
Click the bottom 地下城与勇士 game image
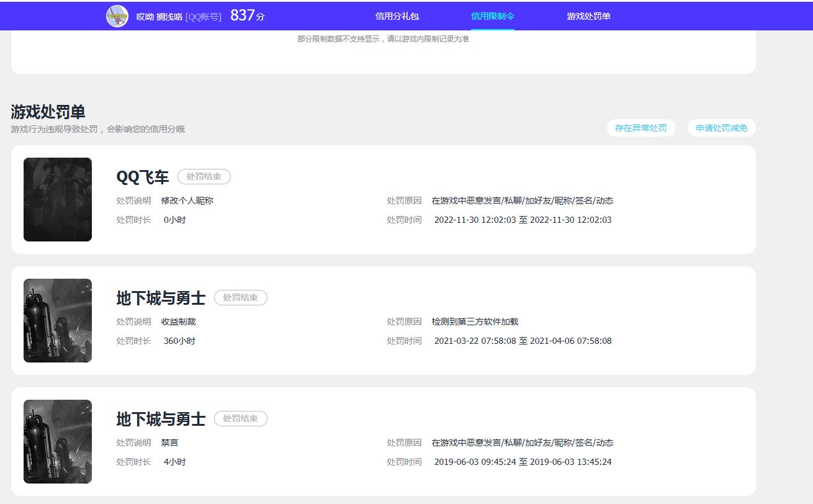tap(57, 441)
